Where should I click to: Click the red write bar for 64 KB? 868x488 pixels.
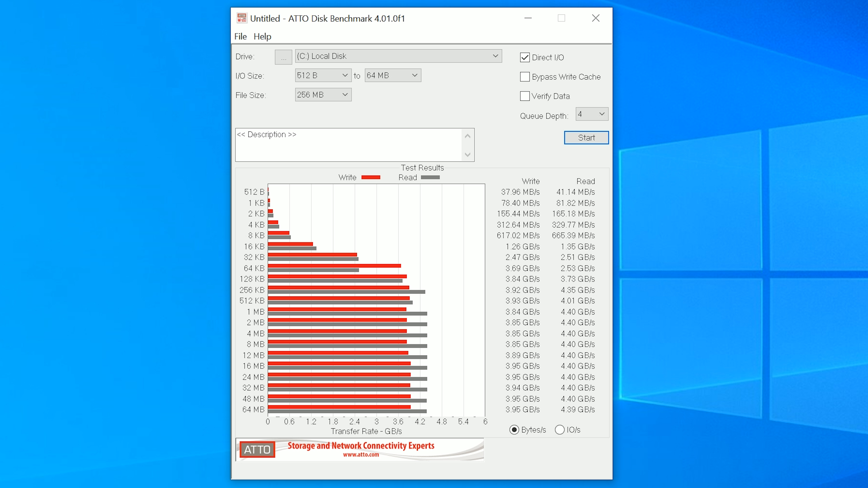click(x=334, y=266)
